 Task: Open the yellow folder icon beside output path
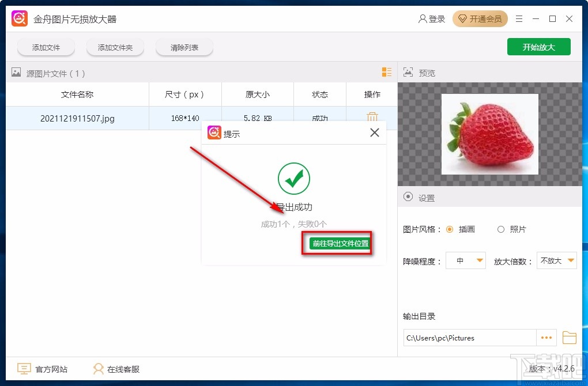pyautogui.click(x=570, y=338)
